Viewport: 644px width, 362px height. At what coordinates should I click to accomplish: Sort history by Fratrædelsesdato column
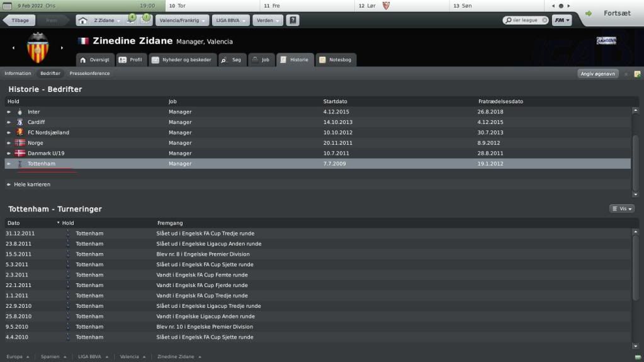click(500, 101)
